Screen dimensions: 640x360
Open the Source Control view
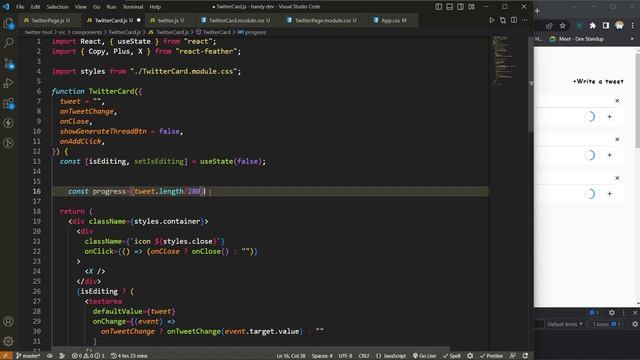[9, 63]
